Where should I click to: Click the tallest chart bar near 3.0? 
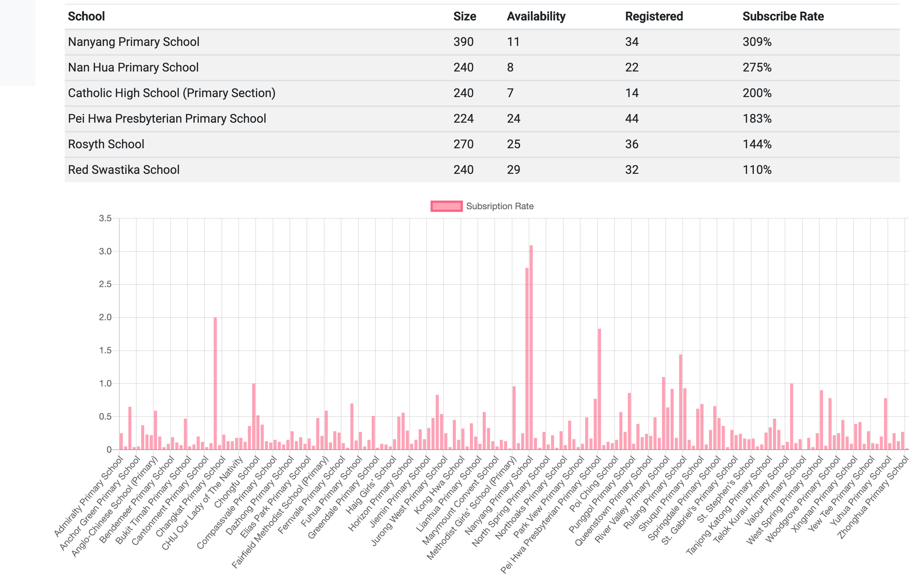pyautogui.click(x=531, y=342)
